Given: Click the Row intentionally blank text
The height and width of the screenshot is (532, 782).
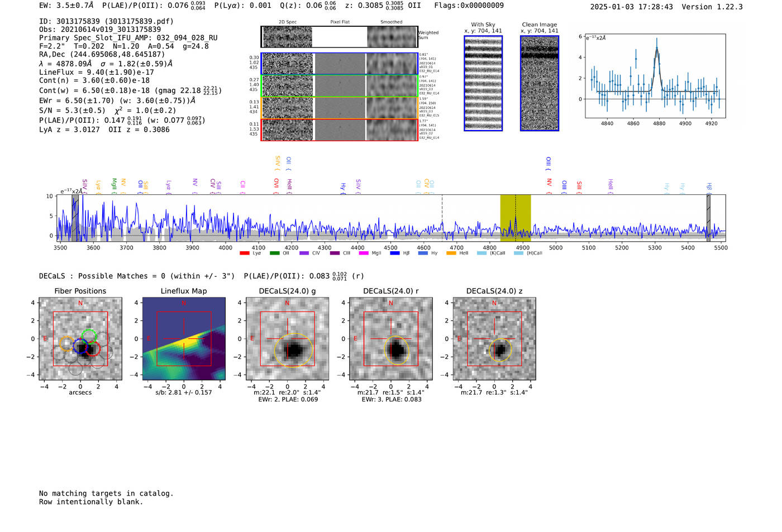Looking at the screenshot, I should [91, 502].
